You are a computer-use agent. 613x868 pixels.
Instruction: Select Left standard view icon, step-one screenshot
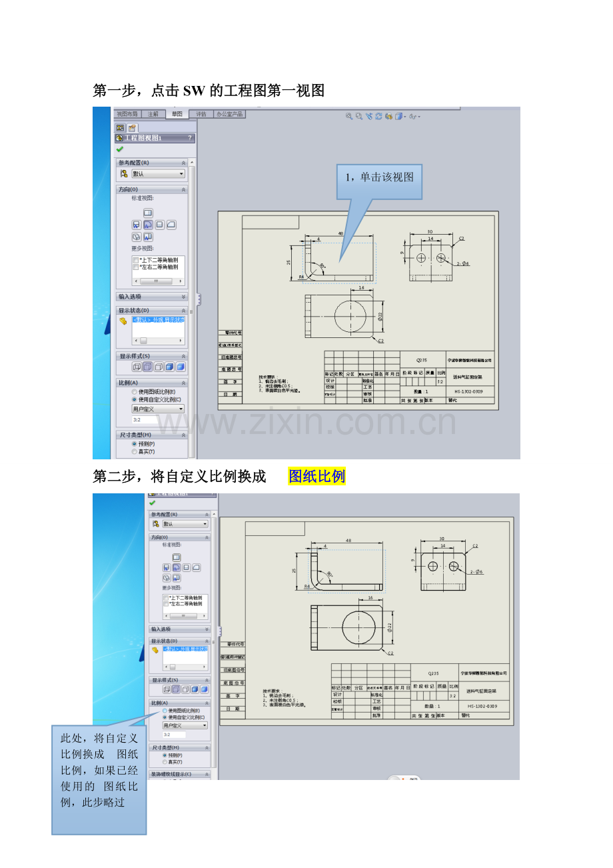click(x=137, y=225)
